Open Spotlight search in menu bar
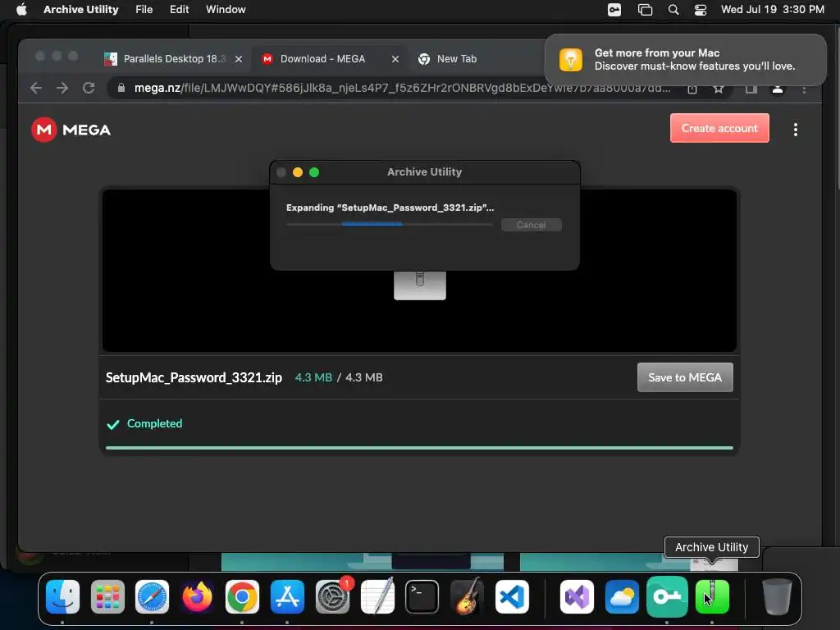Viewport: 840px width, 630px height. coord(673,10)
